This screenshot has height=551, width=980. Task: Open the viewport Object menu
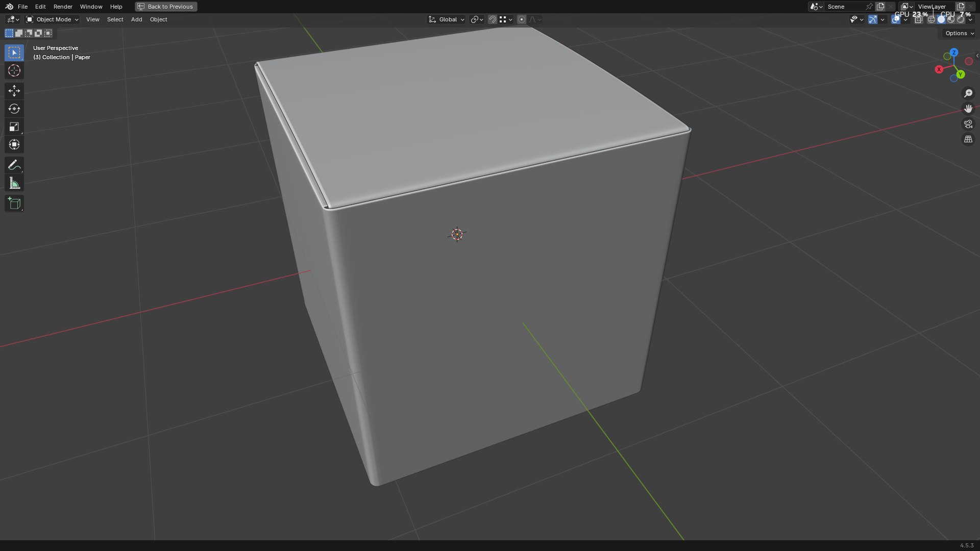point(158,19)
